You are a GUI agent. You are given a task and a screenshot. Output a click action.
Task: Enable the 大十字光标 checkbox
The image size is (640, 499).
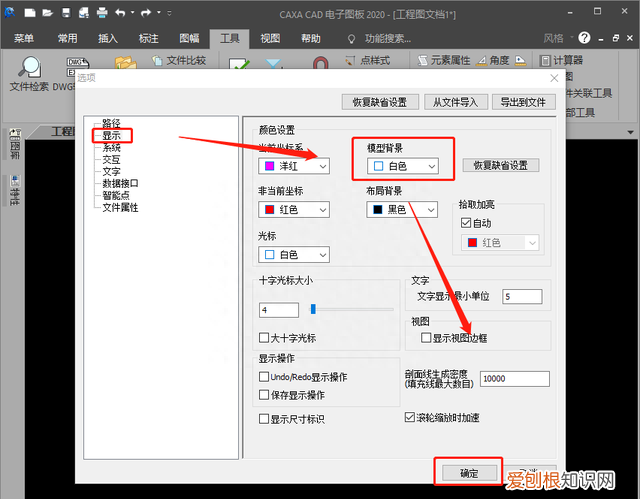coord(264,338)
